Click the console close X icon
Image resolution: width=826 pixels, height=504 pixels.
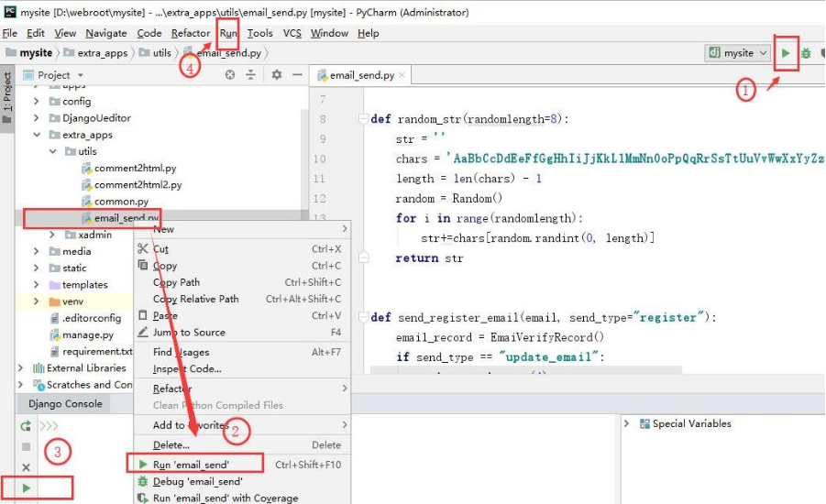(26, 467)
